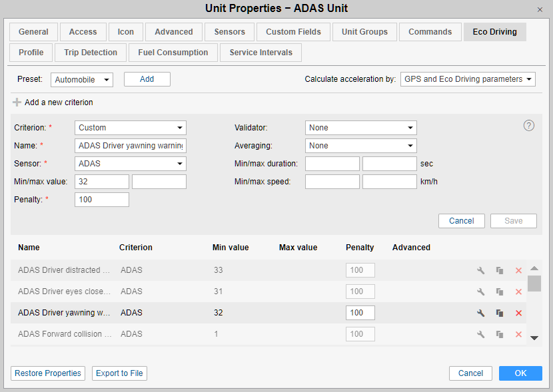Confirm changes with the OK button

coord(520,373)
